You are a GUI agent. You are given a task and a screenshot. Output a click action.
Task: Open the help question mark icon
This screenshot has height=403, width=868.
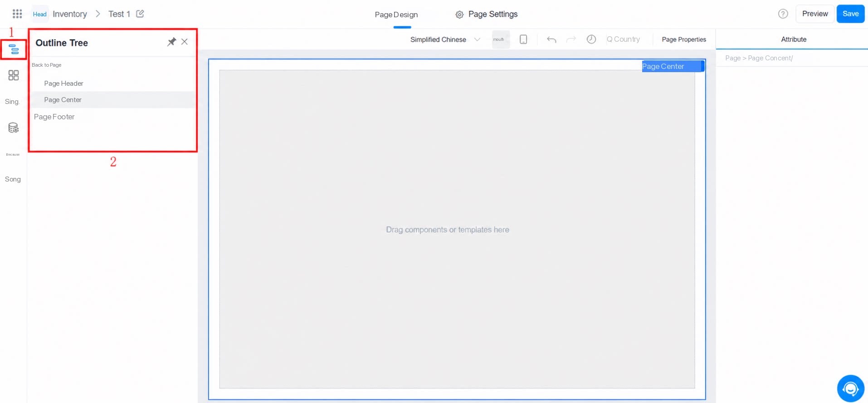coord(783,14)
